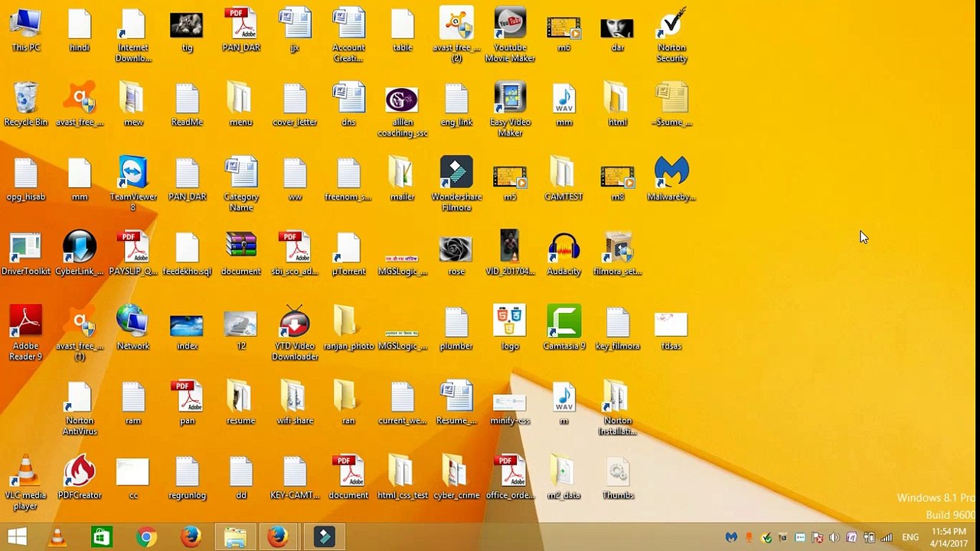The height and width of the screenshot is (551, 980).
Task: Select the CAMTEST folder
Action: click(564, 179)
